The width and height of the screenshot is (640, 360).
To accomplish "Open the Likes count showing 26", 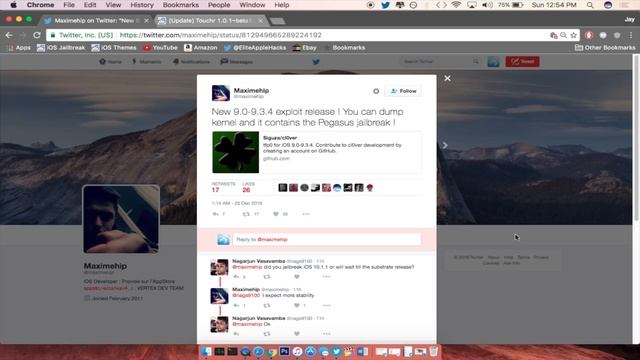I will tap(248, 187).
